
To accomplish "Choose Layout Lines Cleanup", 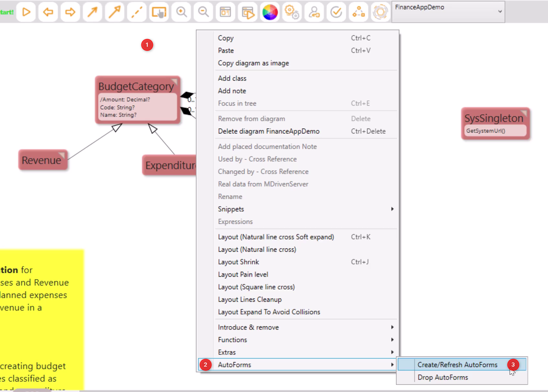I will tap(297, 299).
